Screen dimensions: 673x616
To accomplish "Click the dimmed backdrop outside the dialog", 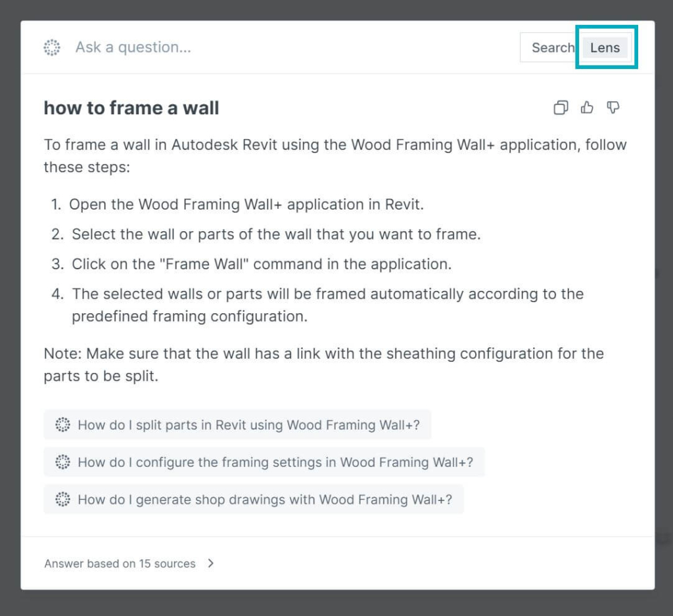I will tap(336, 603).
